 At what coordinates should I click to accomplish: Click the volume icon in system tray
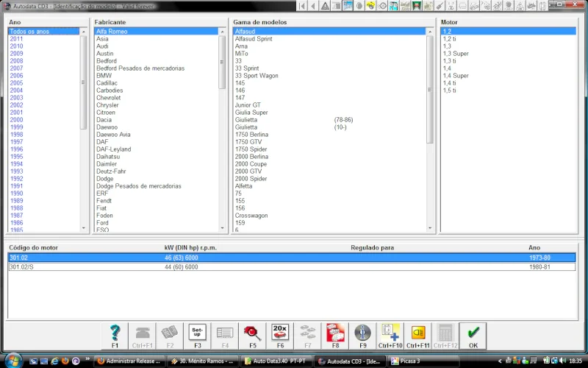coord(562,361)
